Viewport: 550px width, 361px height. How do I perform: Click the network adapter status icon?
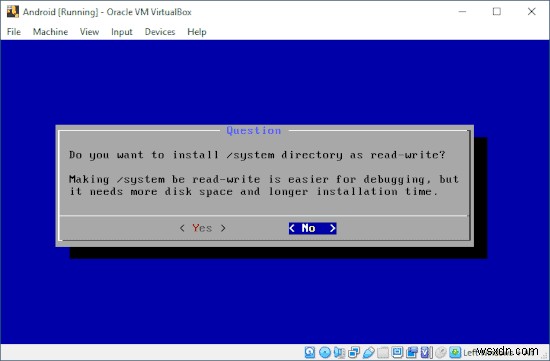coord(354,352)
